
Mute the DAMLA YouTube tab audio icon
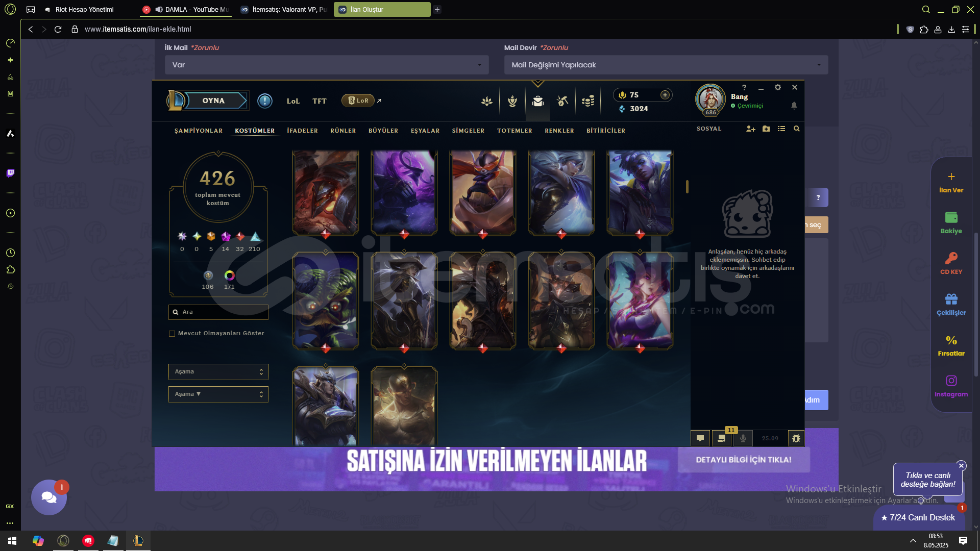click(159, 10)
